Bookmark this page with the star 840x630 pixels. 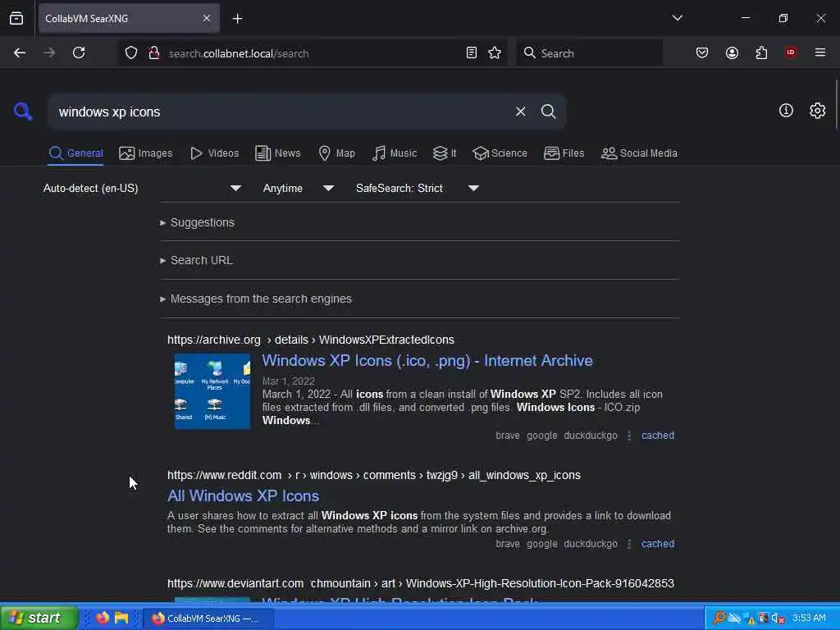[x=495, y=52]
